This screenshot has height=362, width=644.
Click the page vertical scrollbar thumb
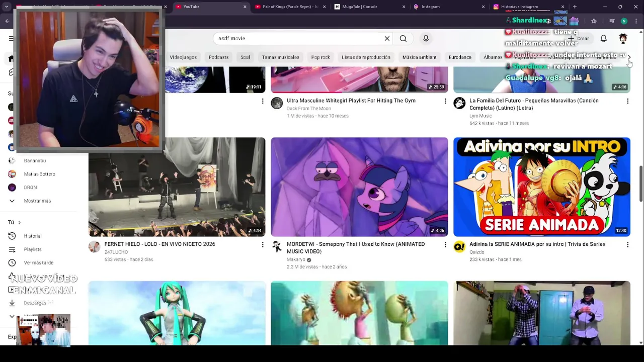[x=641, y=184]
